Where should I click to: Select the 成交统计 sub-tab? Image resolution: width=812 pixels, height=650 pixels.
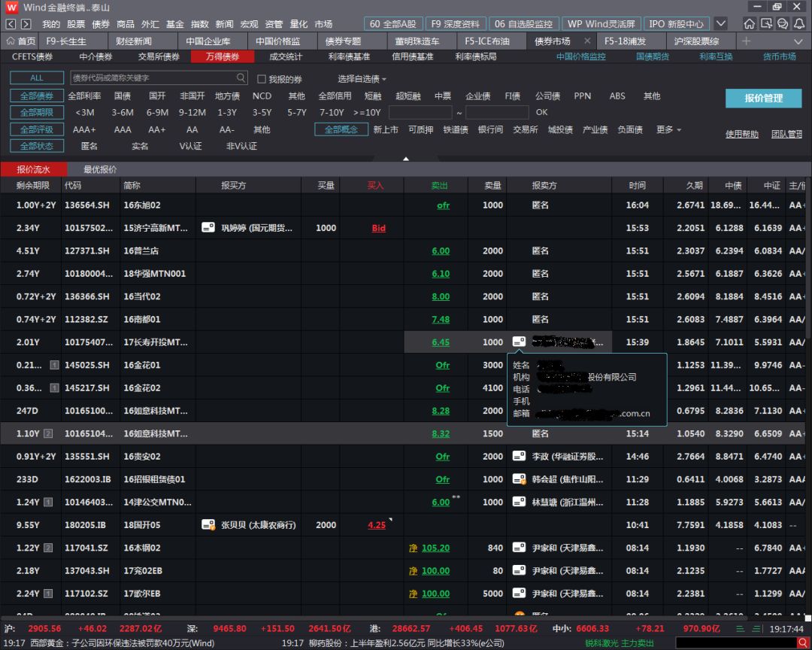coord(286,56)
